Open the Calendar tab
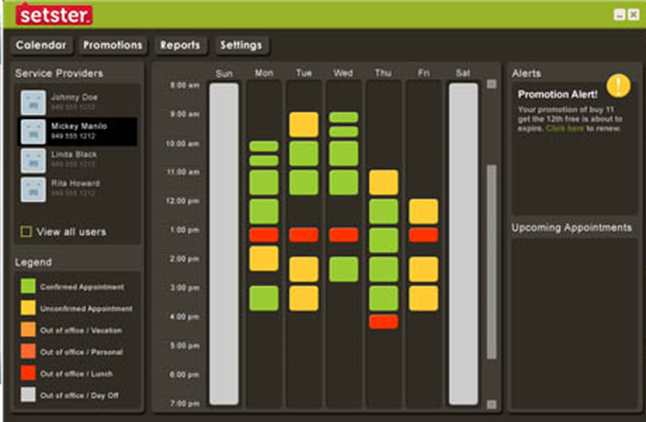646x422 pixels. coord(41,45)
